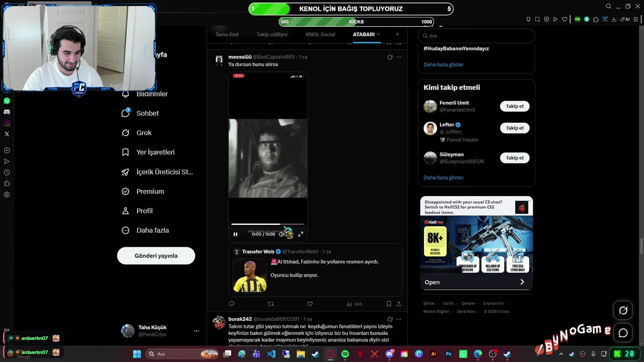Open the #HudayBabanınYanındayız trend
Image resolution: width=644 pixels, height=362 pixels.
456,49
